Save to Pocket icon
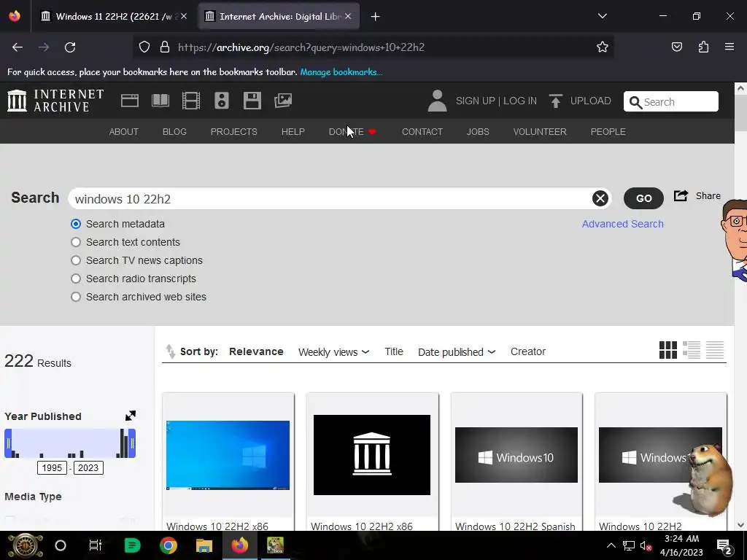Viewport: 747px width, 560px height. click(676, 47)
